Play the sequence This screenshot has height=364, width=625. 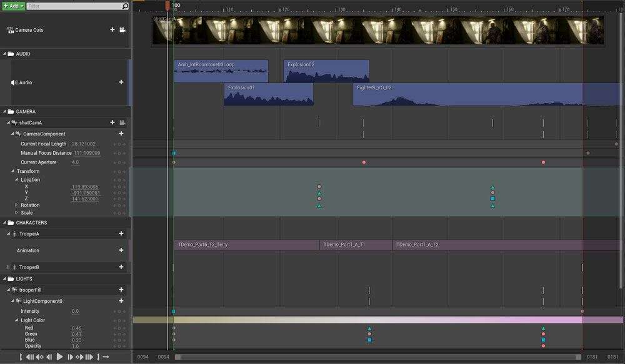pos(59,357)
